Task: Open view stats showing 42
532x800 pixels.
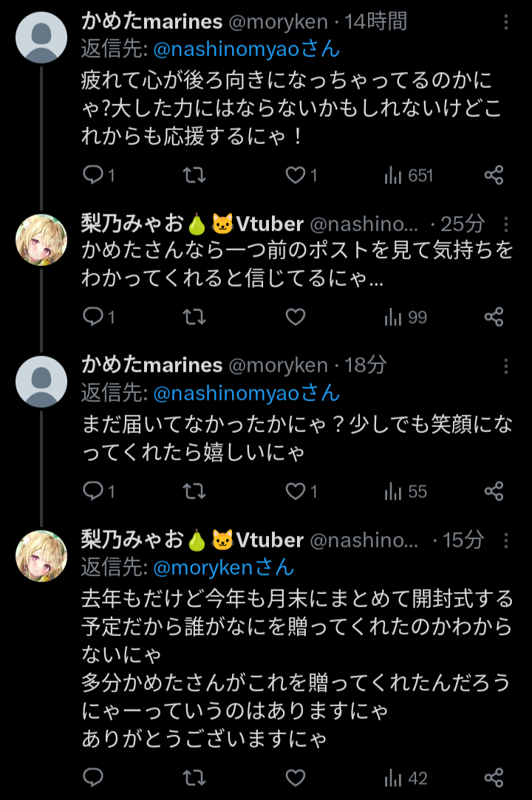Action: coord(406,778)
